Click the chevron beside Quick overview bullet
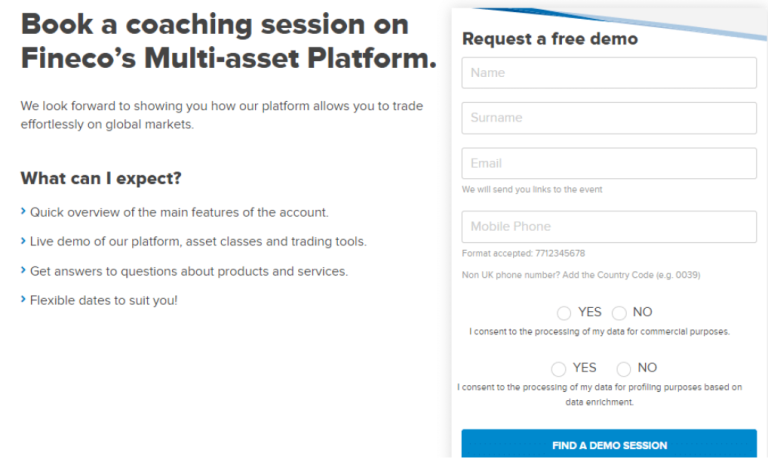The image size is (768, 462). click(x=23, y=212)
